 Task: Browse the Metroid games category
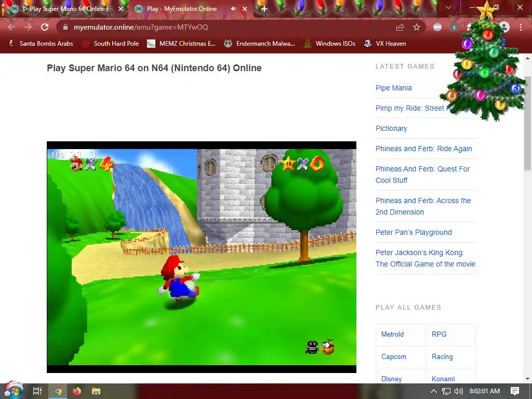tap(393, 334)
